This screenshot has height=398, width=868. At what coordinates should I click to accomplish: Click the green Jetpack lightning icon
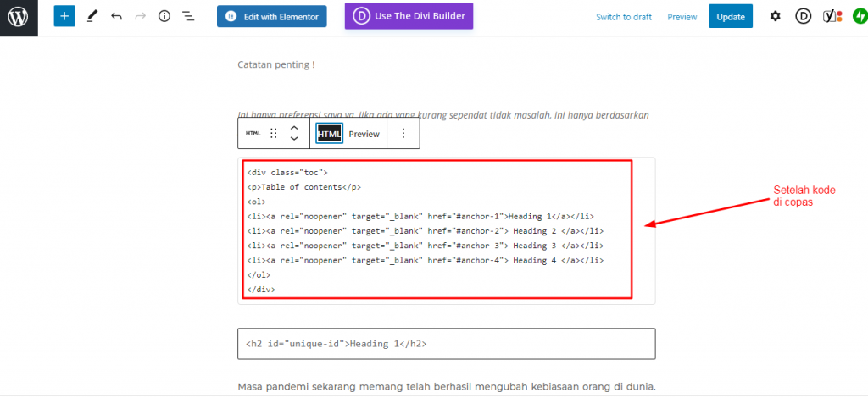click(x=859, y=17)
